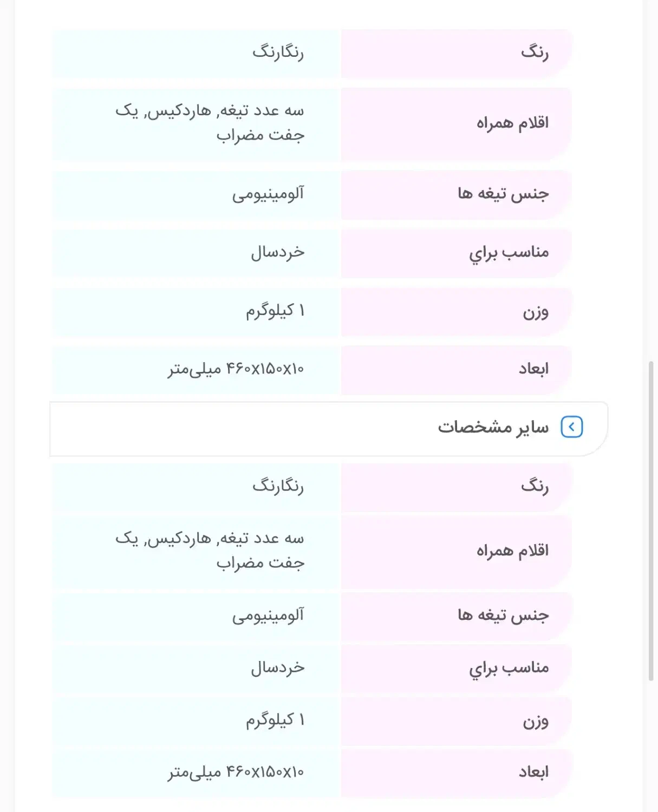Select آلومینیومی value under سایر مشخصات
The image size is (658, 812).
pyautogui.click(x=268, y=615)
